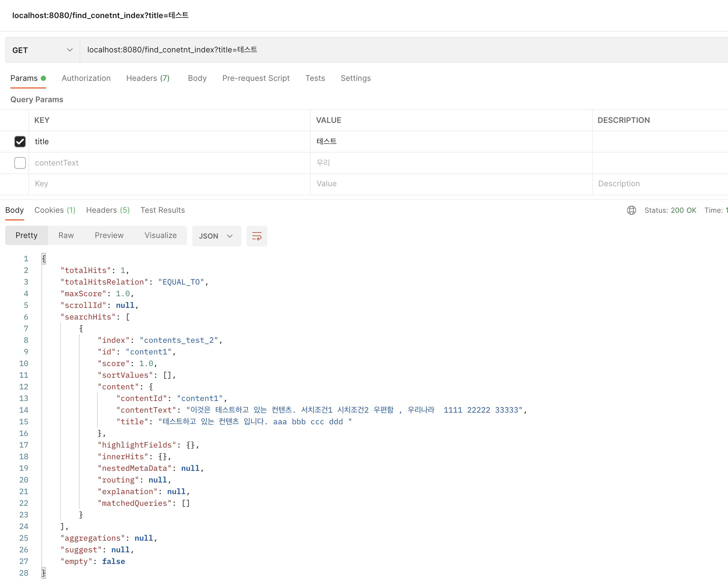Click the globe network icon beside Status
Image resolution: width=728 pixels, height=584 pixels.
pyautogui.click(x=631, y=210)
